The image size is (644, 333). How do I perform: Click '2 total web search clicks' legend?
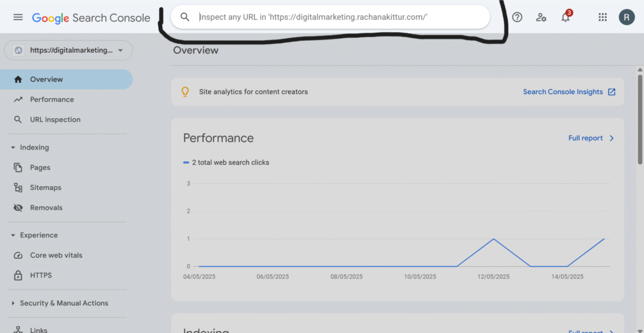point(226,162)
